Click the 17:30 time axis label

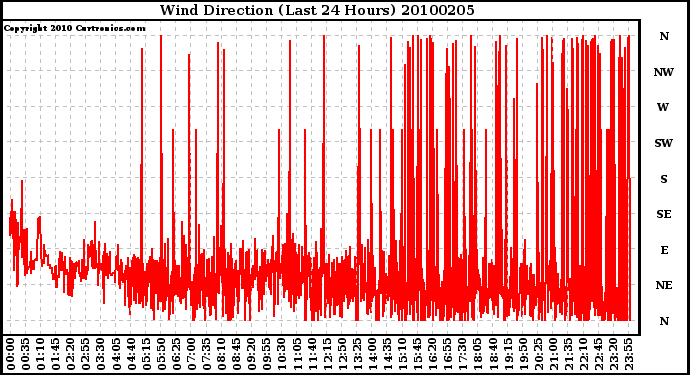[462, 355]
